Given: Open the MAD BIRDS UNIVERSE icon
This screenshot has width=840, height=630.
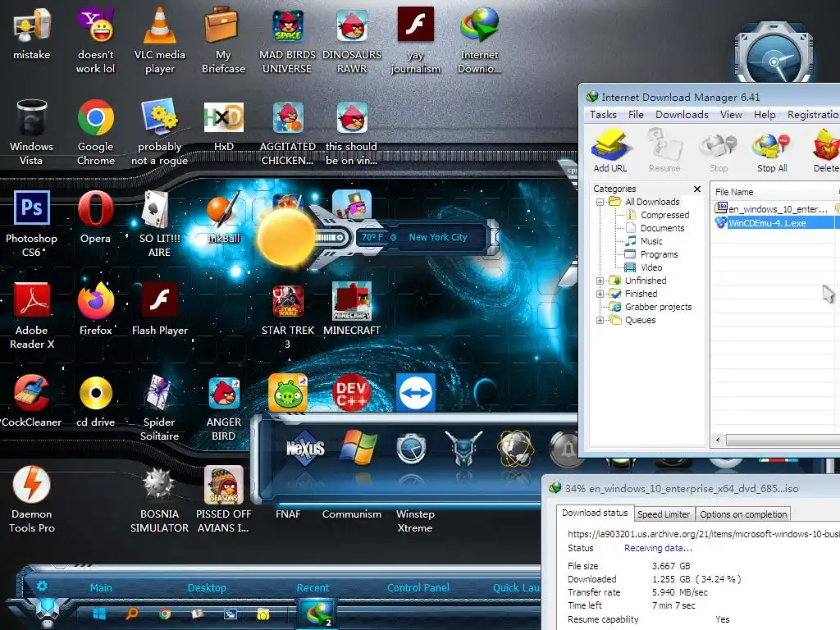Looking at the screenshot, I should (287, 41).
